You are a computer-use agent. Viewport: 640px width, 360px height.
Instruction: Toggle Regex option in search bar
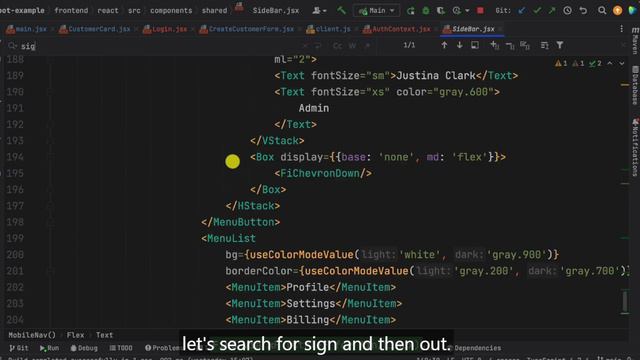click(367, 46)
